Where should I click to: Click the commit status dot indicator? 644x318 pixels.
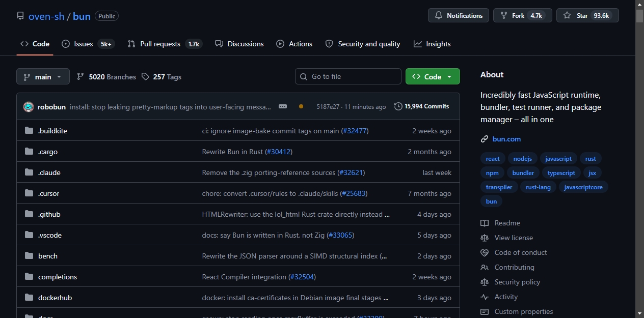coord(301,106)
